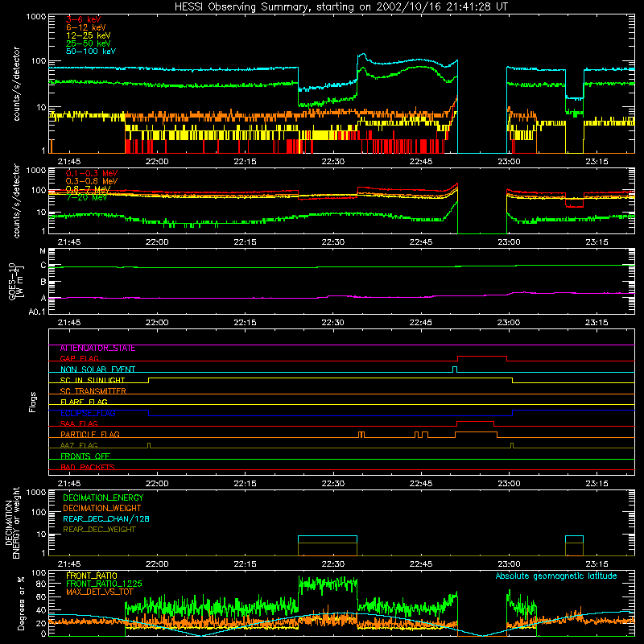Click the raised GAP_FLAG pulse segment
This screenshot has height=644, width=644.
pyautogui.click(x=481, y=357)
